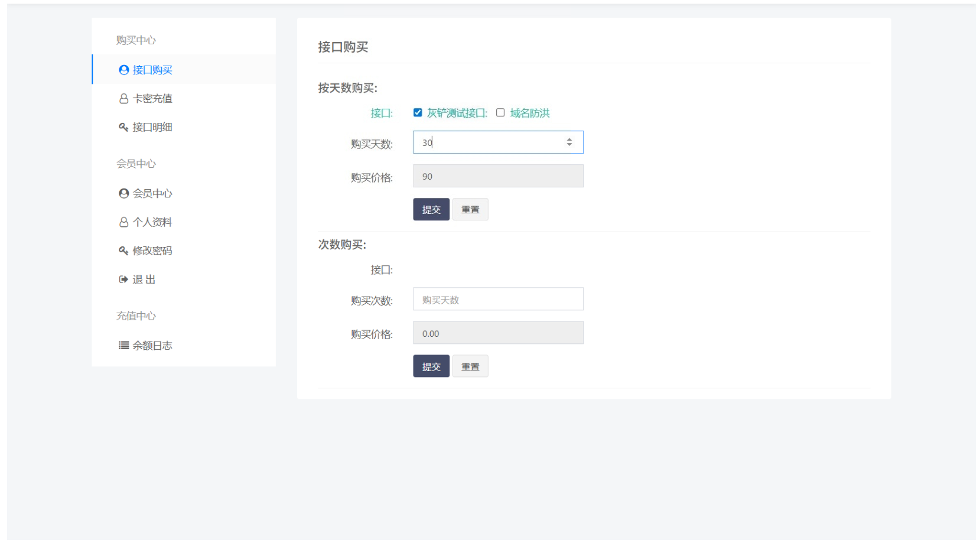Go to 会员中心 menu item
The height and width of the screenshot is (543, 980).
(x=184, y=193)
